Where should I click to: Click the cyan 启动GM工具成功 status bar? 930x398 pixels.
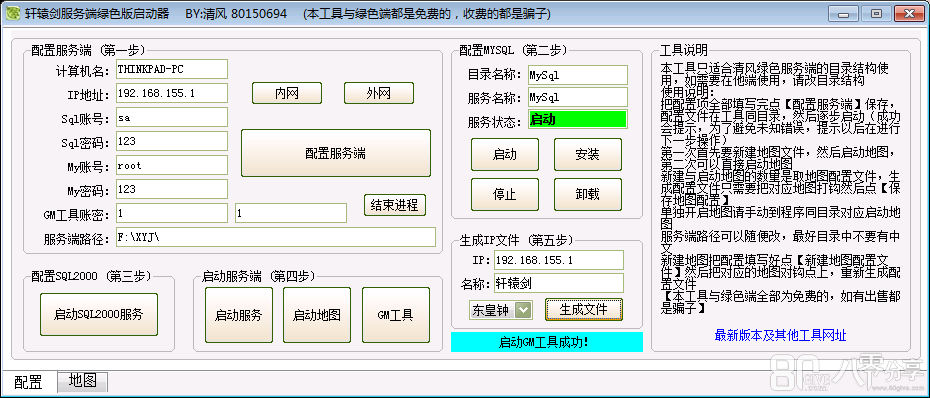click(547, 342)
